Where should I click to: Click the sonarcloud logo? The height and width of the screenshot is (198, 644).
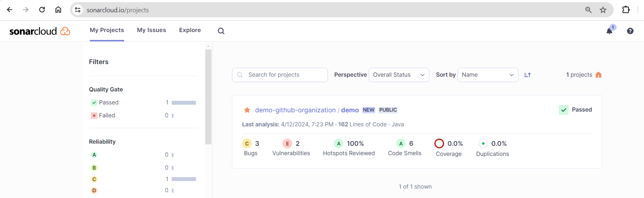point(40,31)
